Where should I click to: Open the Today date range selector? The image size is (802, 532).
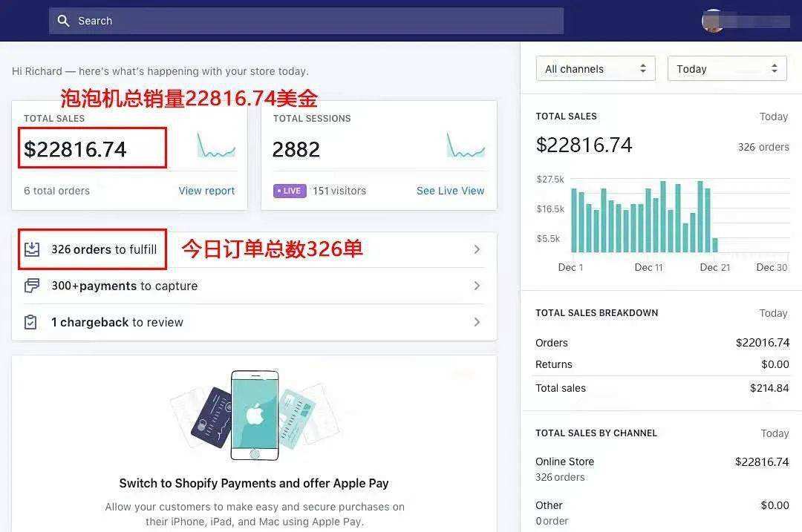coord(726,68)
